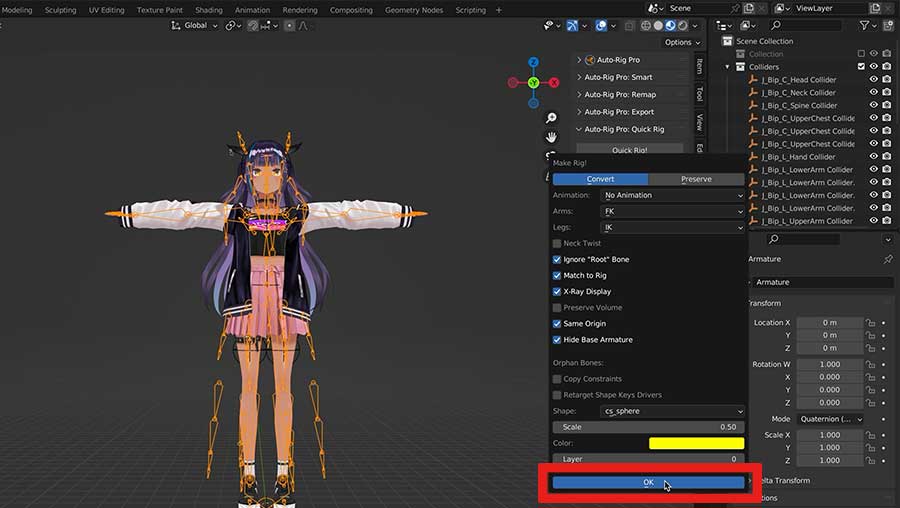Click the outliner search field

pos(806,26)
